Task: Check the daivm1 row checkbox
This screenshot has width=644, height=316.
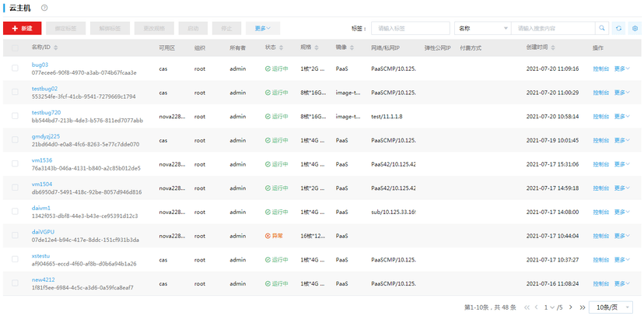Action: pos(16,211)
